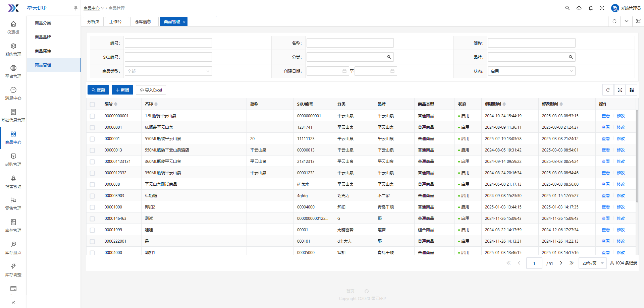Click the search magnifier icon in top header
The width and height of the screenshot is (644, 308).
click(567, 8)
